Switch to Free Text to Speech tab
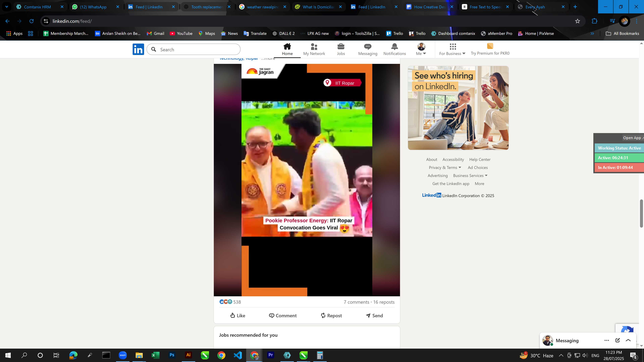 (x=485, y=7)
